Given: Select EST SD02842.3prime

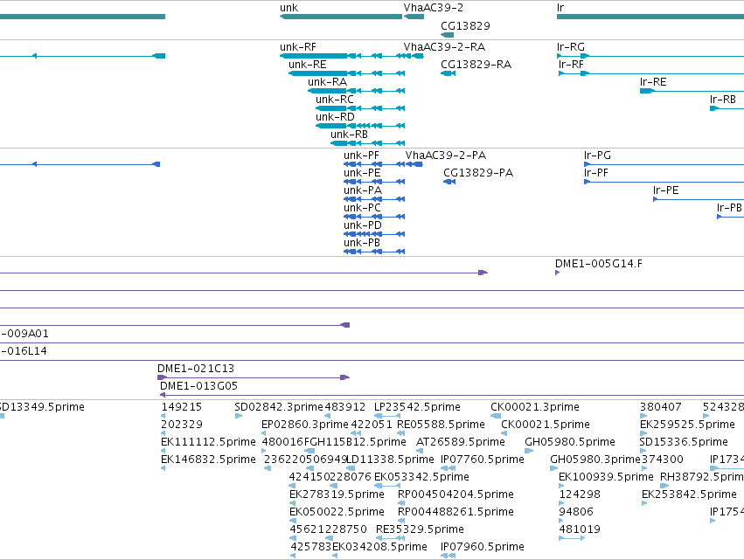Looking at the screenshot, I should tap(239, 416).
